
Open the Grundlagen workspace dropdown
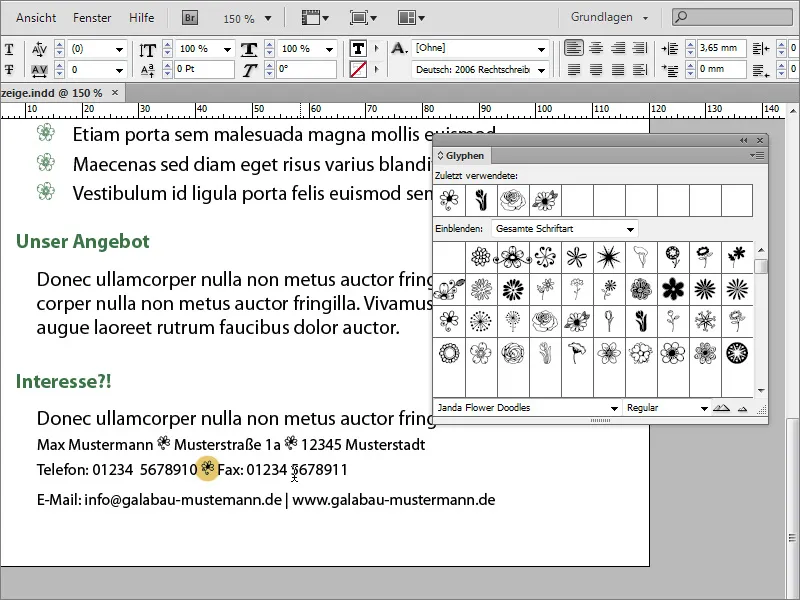(609, 17)
